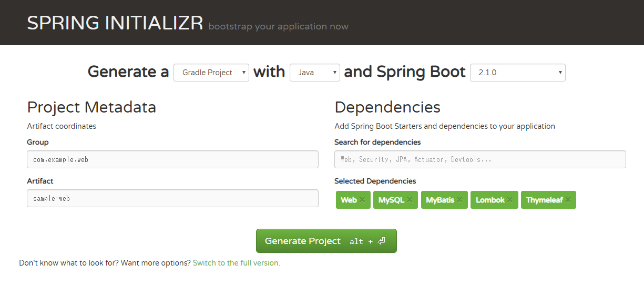Click the Search for dependencies label

377,142
